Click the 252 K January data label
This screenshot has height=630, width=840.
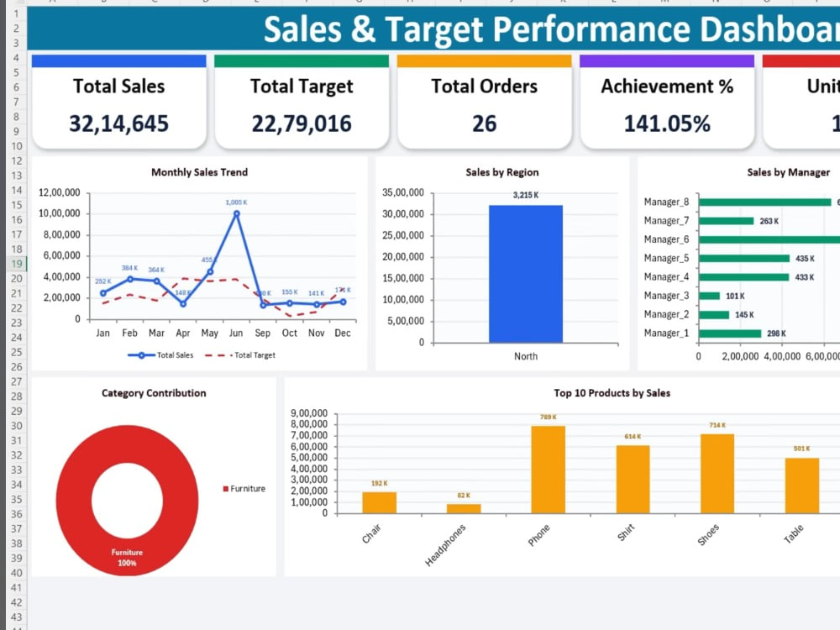102,281
